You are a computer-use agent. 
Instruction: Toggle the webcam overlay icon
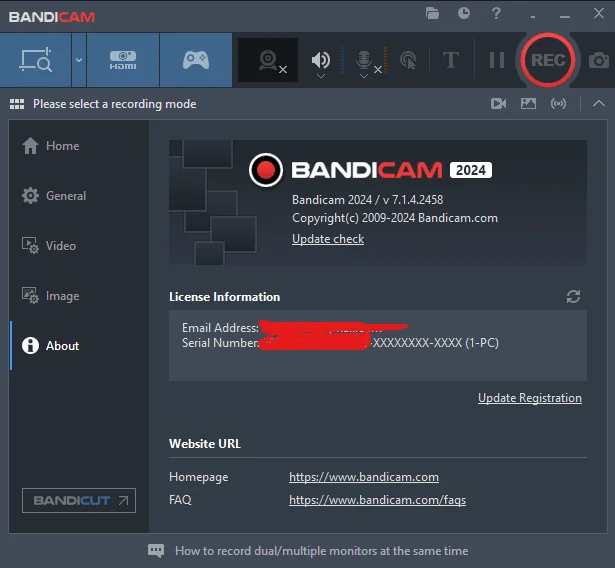point(268,61)
